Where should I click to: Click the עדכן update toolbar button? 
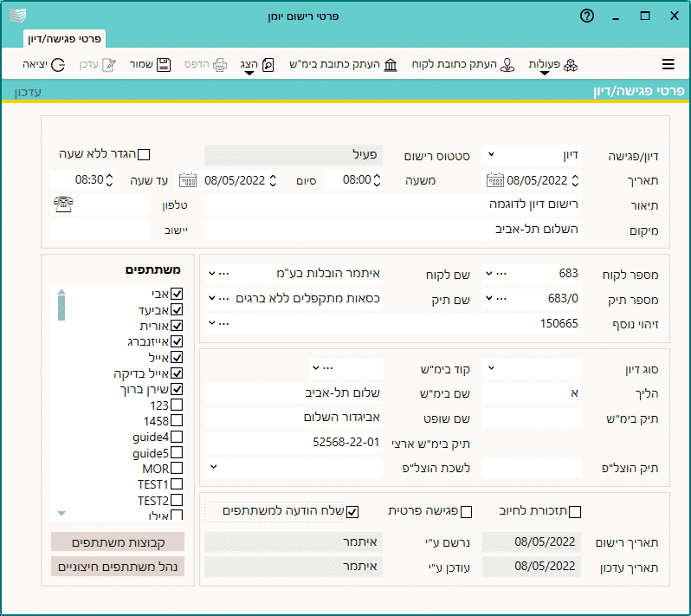coord(97,65)
